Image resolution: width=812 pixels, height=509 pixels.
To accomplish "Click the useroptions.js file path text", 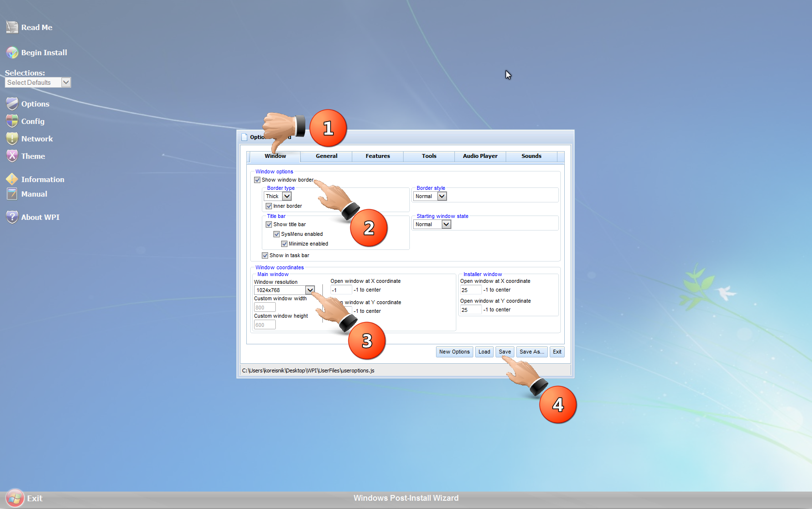I will click(x=308, y=371).
